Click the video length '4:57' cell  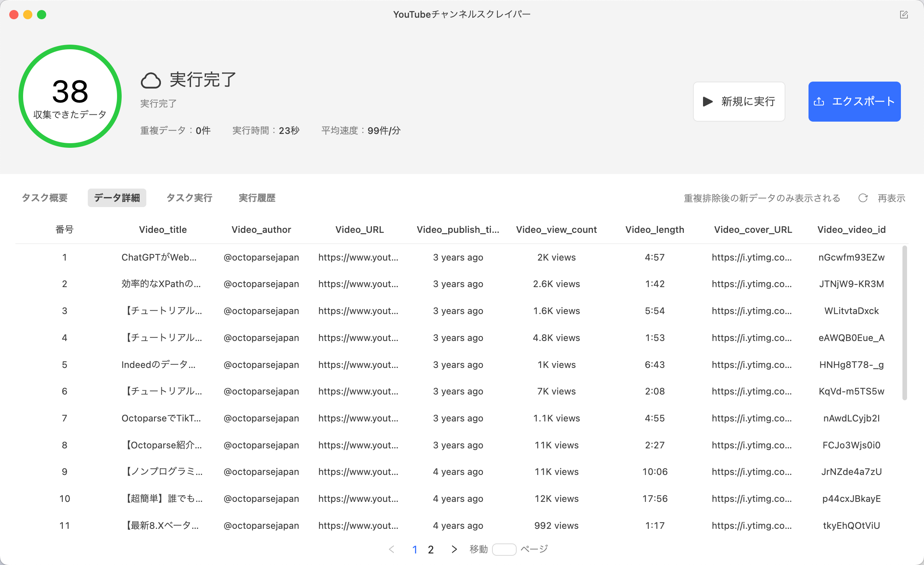(655, 257)
